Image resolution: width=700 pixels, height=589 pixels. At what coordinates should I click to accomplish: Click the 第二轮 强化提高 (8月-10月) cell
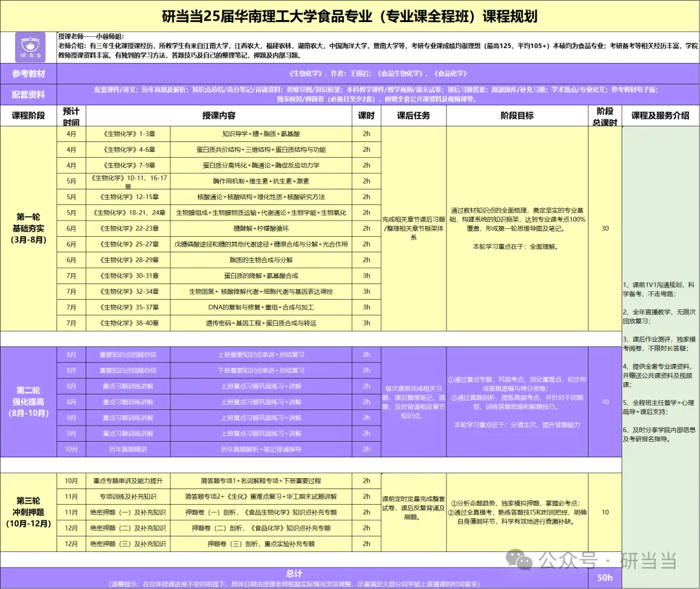29,402
